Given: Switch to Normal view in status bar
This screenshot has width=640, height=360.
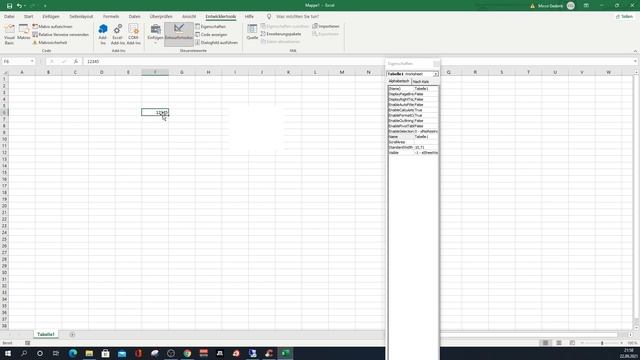Looking at the screenshot, I should point(545,343).
